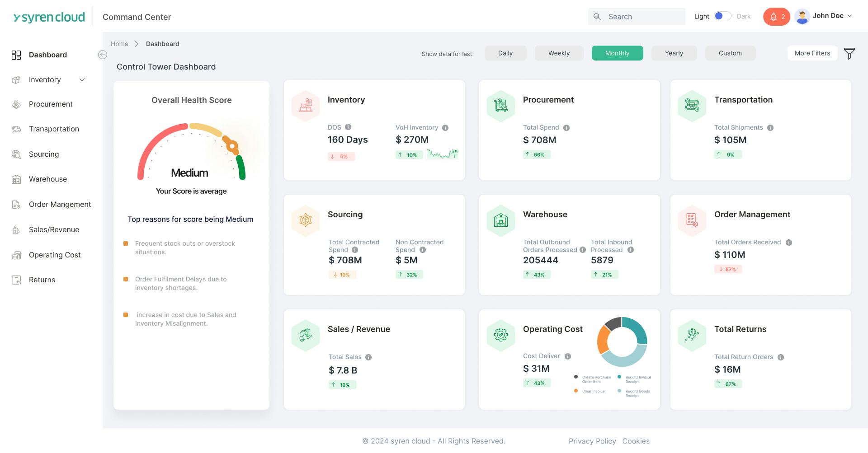Click the Dashboard item in the sidebar
This screenshot has height=453, width=868.
tap(47, 55)
